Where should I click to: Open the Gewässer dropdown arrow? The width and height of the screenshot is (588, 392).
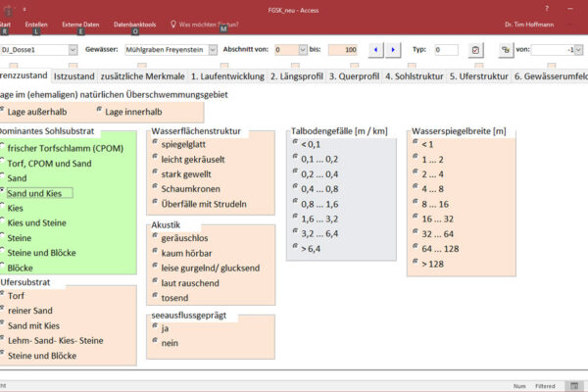(x=213, y=50)
